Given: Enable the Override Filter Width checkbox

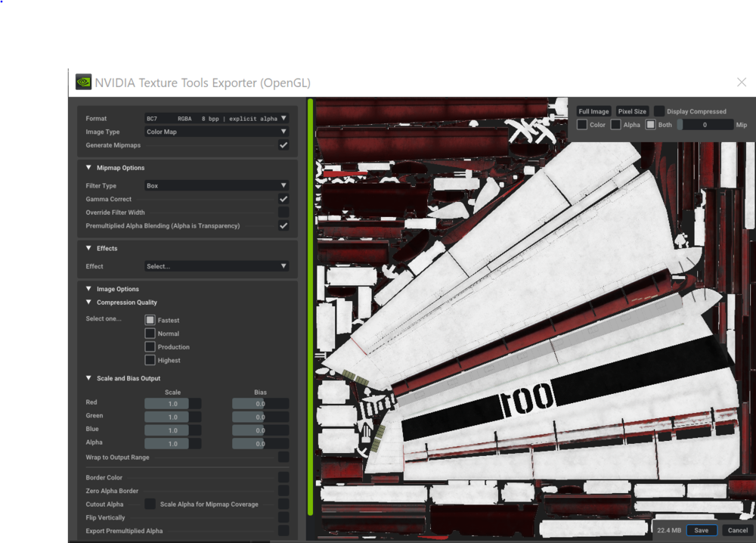Looking at the screenshot, I should pos(283,213).
